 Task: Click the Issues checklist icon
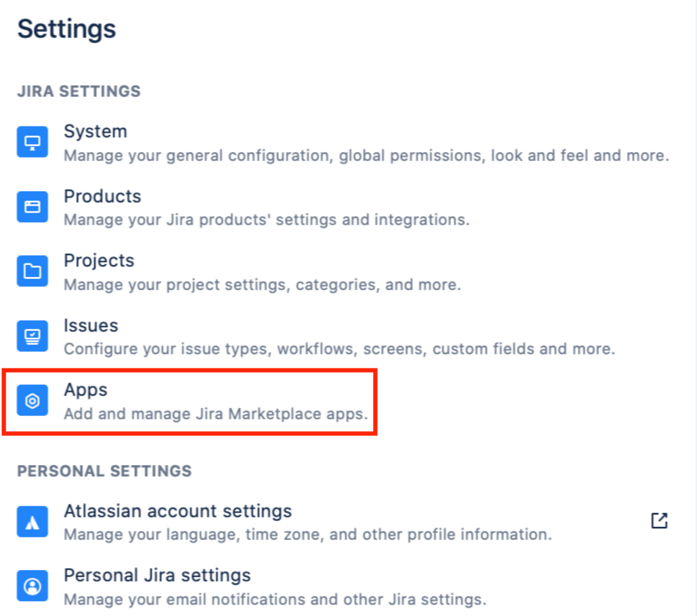tap(32, 335)
